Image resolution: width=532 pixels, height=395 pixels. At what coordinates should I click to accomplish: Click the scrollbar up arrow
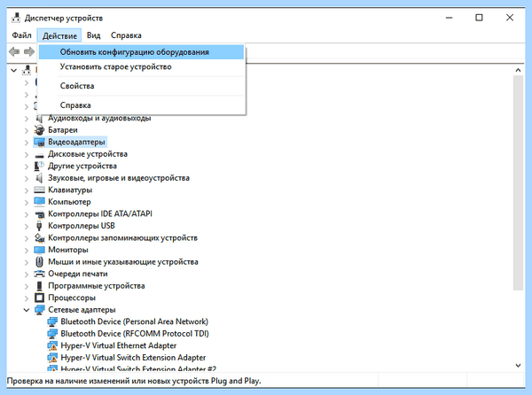click(518, 70)
